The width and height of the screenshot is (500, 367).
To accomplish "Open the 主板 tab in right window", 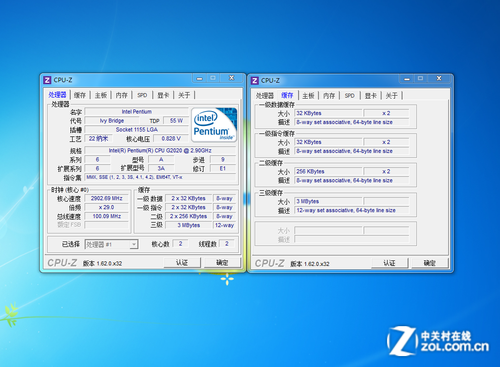I will (x=308, y=96).
